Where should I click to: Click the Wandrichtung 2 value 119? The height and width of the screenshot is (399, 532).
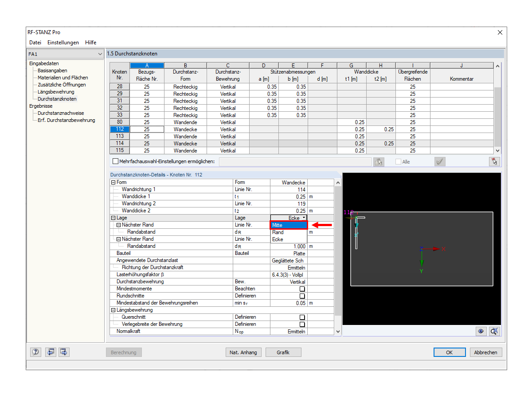click(289, 203)
